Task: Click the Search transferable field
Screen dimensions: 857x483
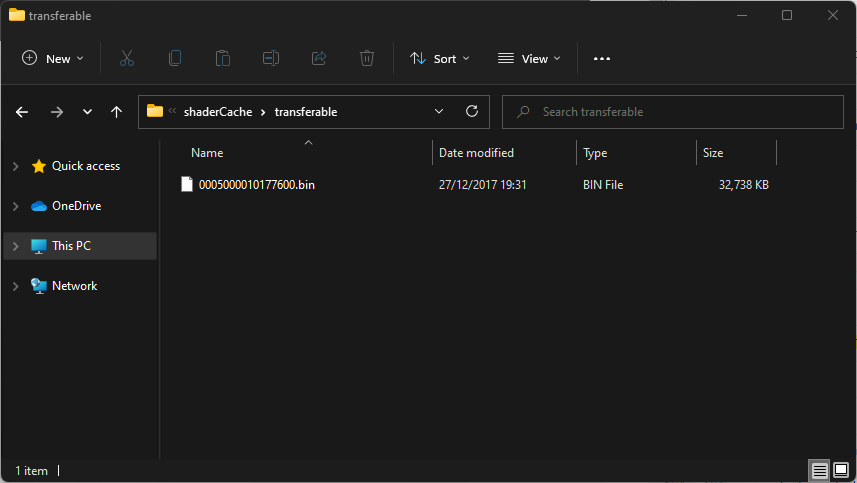Action: click(x=673, y=112)
